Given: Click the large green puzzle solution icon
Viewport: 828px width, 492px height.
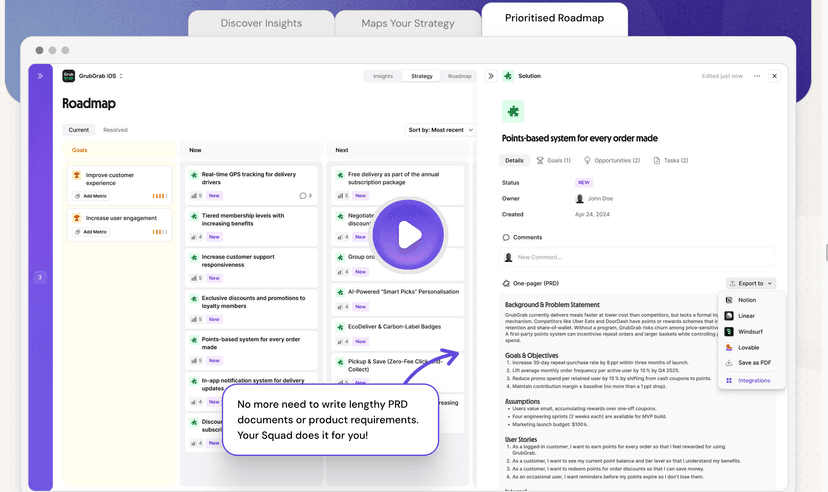Looking at the screenshot, I should tap(513, 111).
